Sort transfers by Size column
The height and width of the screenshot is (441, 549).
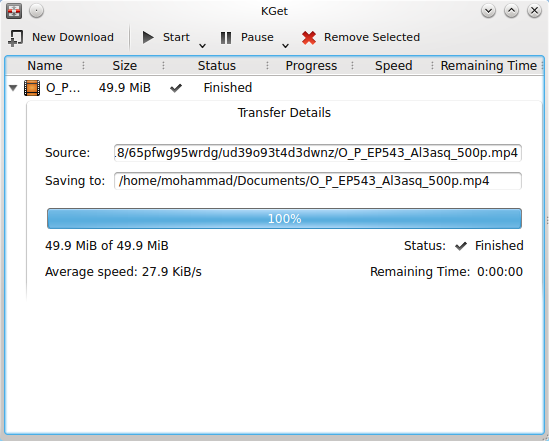click(124, 66)
